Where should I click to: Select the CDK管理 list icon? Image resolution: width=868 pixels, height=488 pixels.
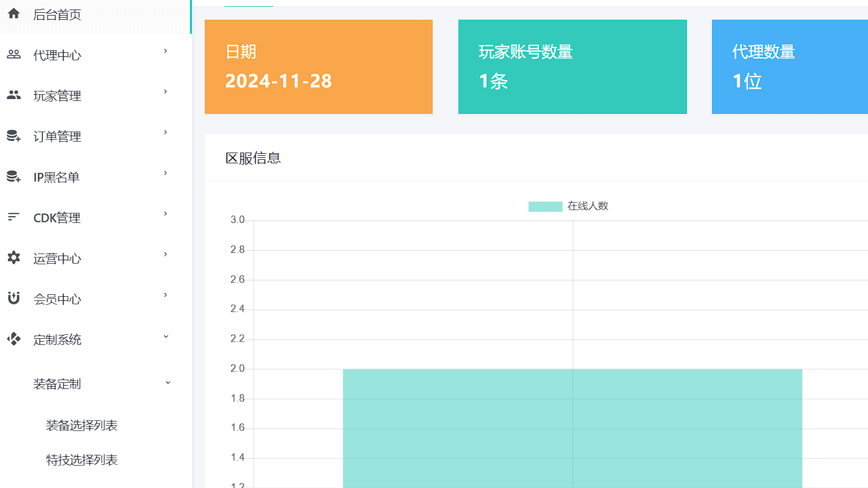pos(14,217)
